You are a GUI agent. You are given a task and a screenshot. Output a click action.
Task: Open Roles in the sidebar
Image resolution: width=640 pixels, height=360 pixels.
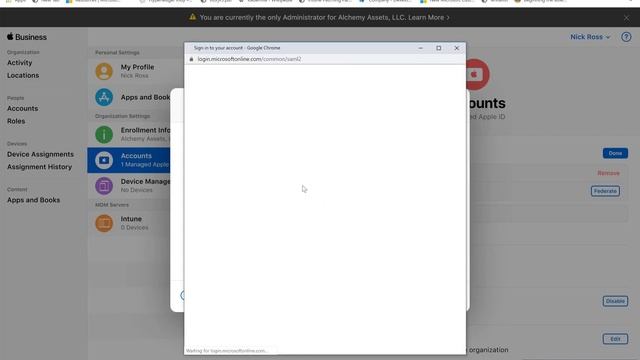point(16,121)
